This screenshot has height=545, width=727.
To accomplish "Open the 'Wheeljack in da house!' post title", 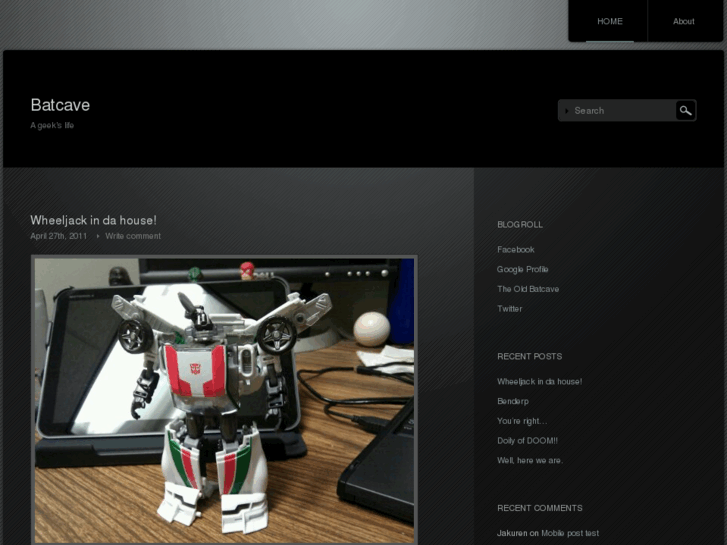I will 93,220.
